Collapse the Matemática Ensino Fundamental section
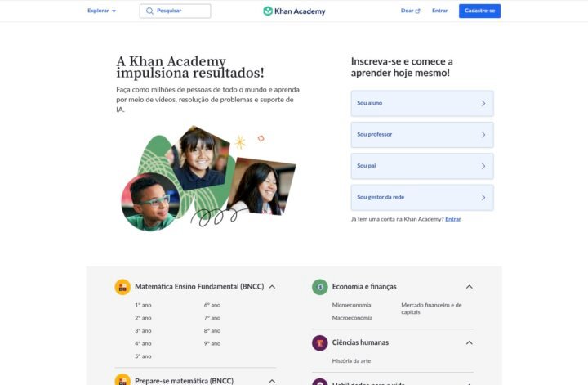 click(272, 287)
